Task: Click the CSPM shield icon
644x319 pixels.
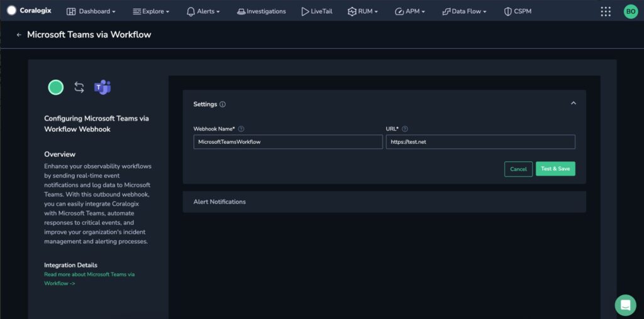Action: tap(508, 11)
